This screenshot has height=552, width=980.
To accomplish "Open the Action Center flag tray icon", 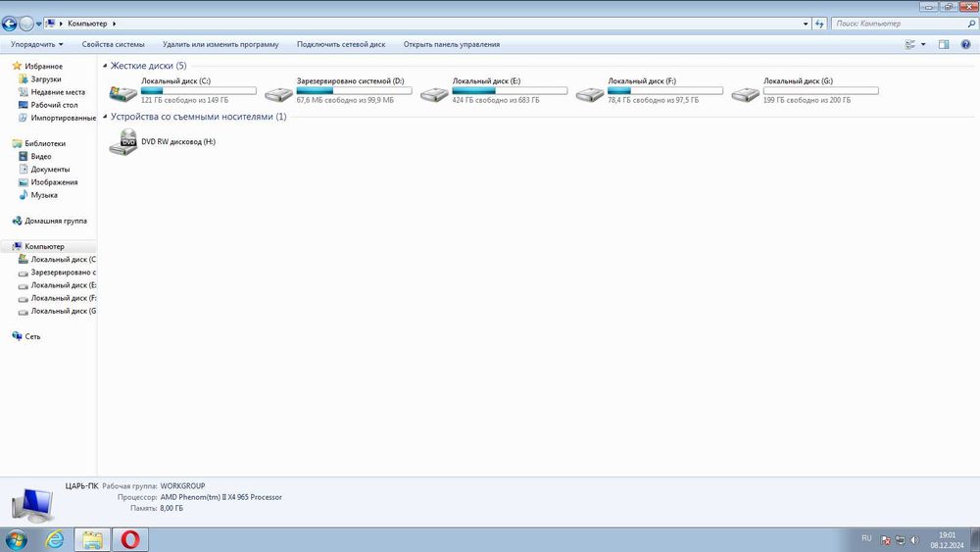I will pyautogui.click(x=886, y=540).
